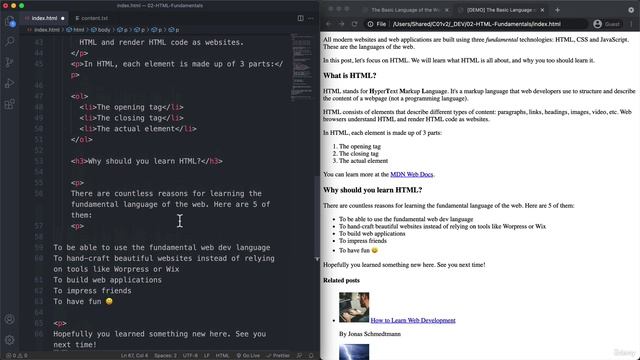Open a new browser tab
The height and width of the screenshot is (360, 640).
point(558,10)
